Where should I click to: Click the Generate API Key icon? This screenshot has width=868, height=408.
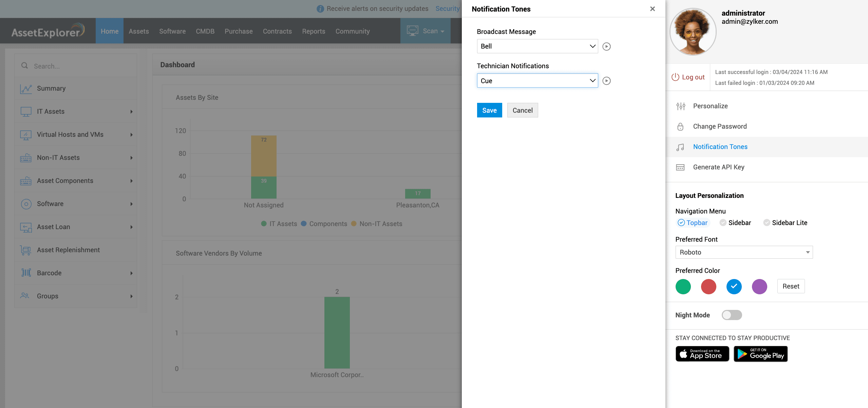point(680,167)
